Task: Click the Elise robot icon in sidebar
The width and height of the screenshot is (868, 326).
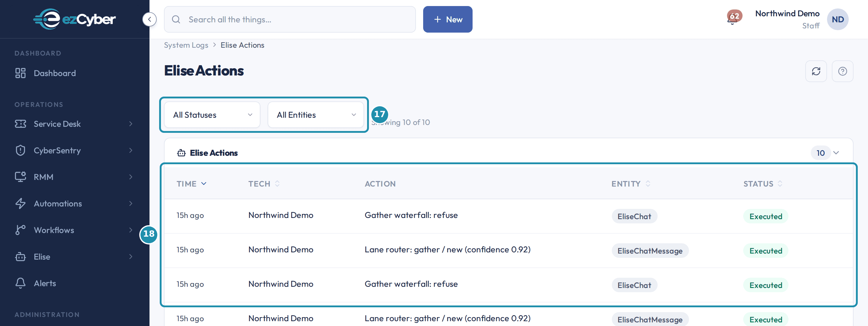Action: coord(20,257)
